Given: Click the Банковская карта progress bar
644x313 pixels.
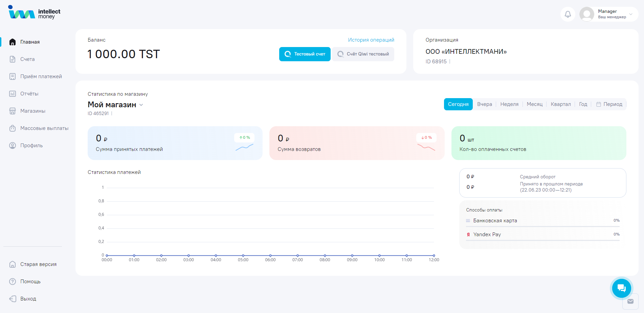Looking at the screenshot, I should pos(542,226).
